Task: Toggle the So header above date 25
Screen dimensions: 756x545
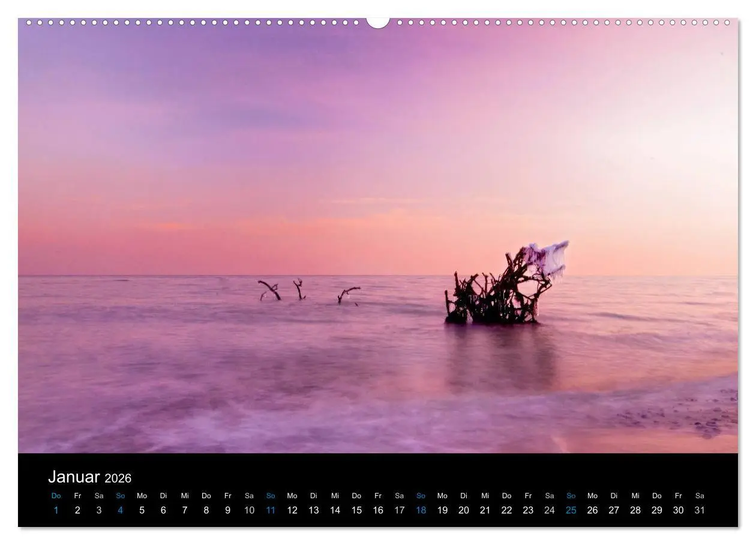Action: pyautogui.click(x=571, y=496)
